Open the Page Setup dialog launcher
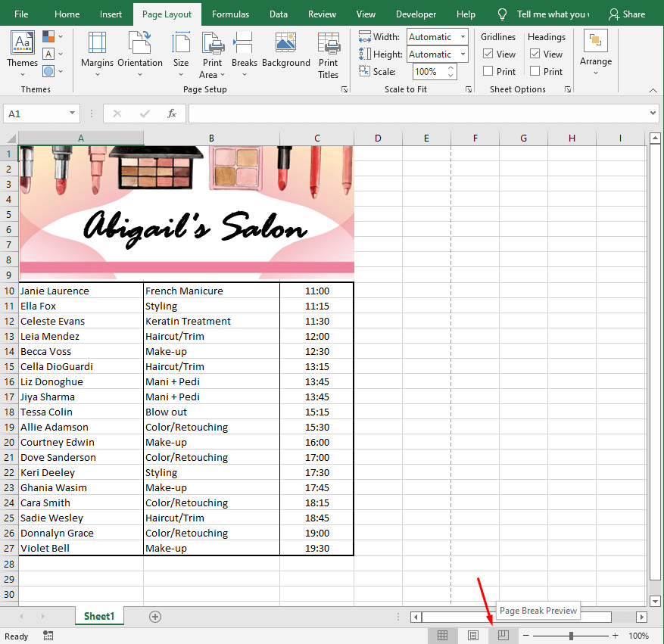Image resolution: width=664 pixels, height=644 pixels. [344, 89]
